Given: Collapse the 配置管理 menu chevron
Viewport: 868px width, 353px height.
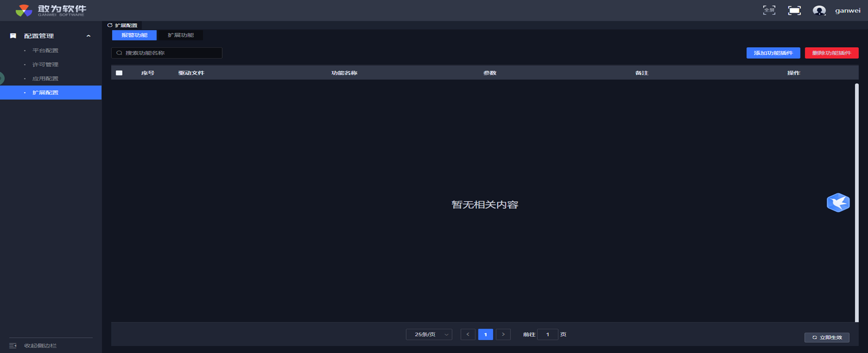Looking at the screenshot, I should tap(88, 36).
